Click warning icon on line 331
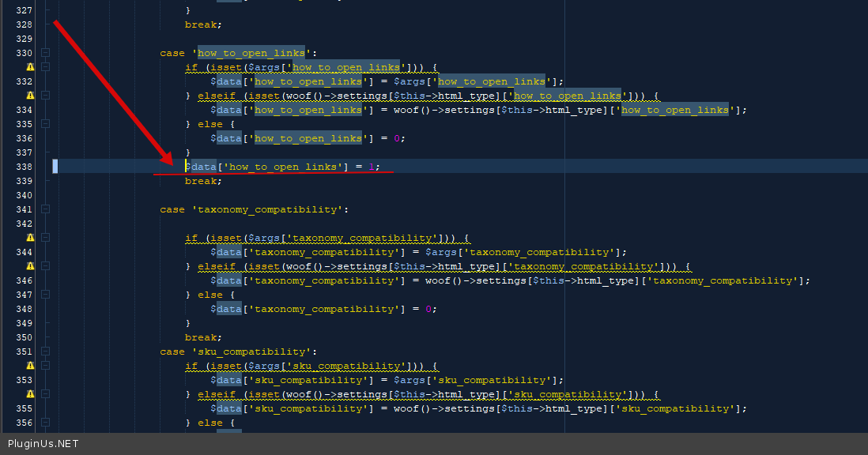 [30, 67]
